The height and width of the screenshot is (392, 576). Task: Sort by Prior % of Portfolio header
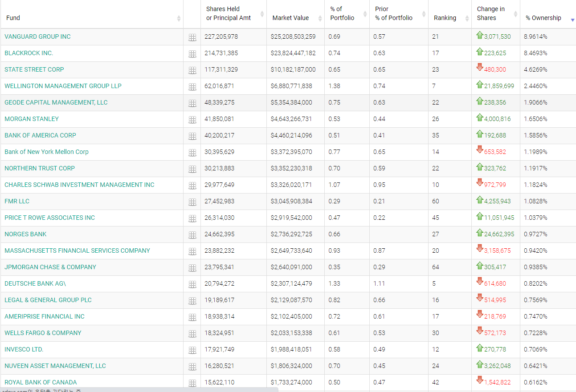coord(399,14)
